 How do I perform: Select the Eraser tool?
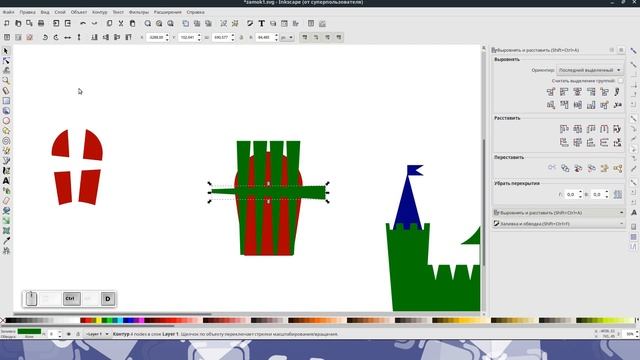[x=6, y=201]
